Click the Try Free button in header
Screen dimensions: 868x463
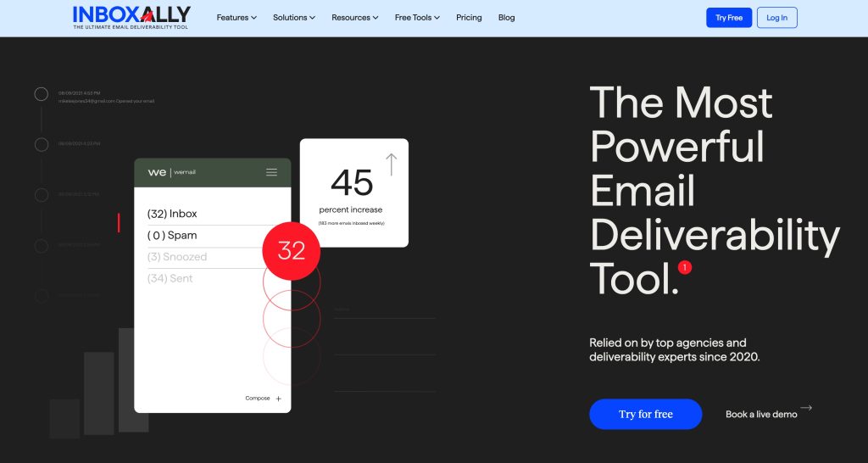click(x=729, y=18)
